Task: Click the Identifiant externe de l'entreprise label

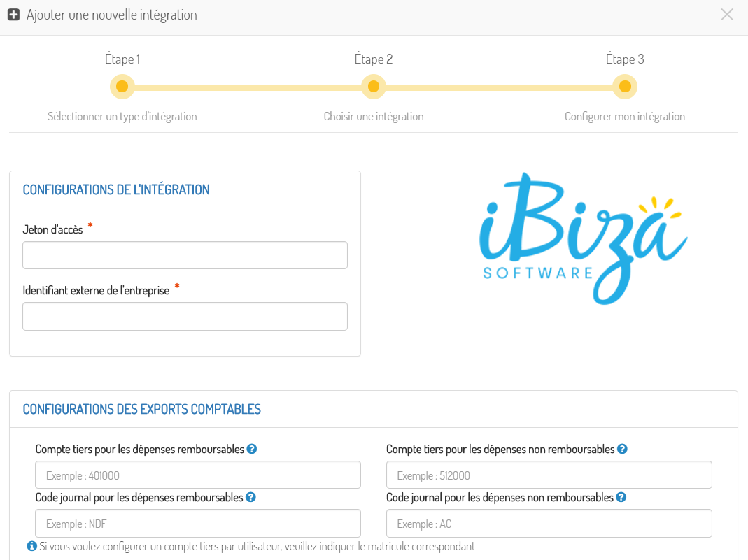Action: 96,291
